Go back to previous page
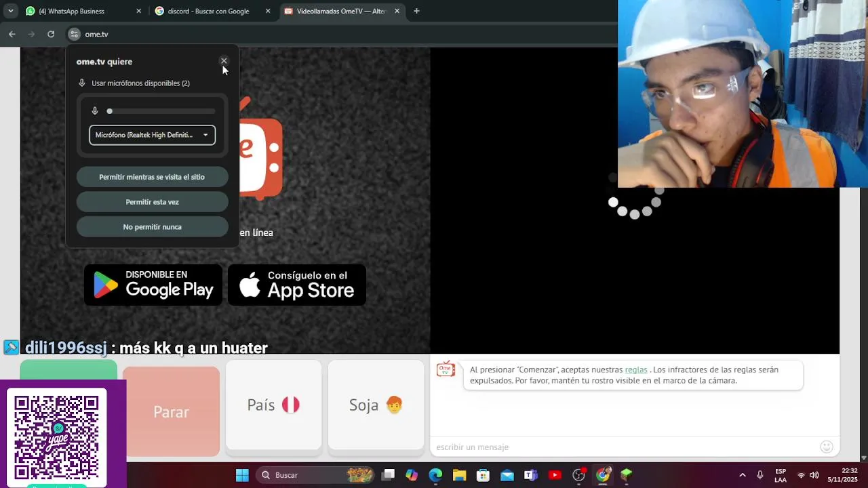 (12, 34)
